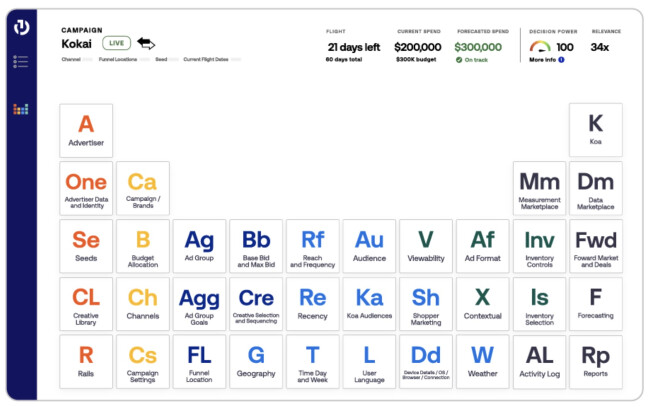650x407 pixels.
Task: Click the More info blue icon
Action: click(561, 60)
